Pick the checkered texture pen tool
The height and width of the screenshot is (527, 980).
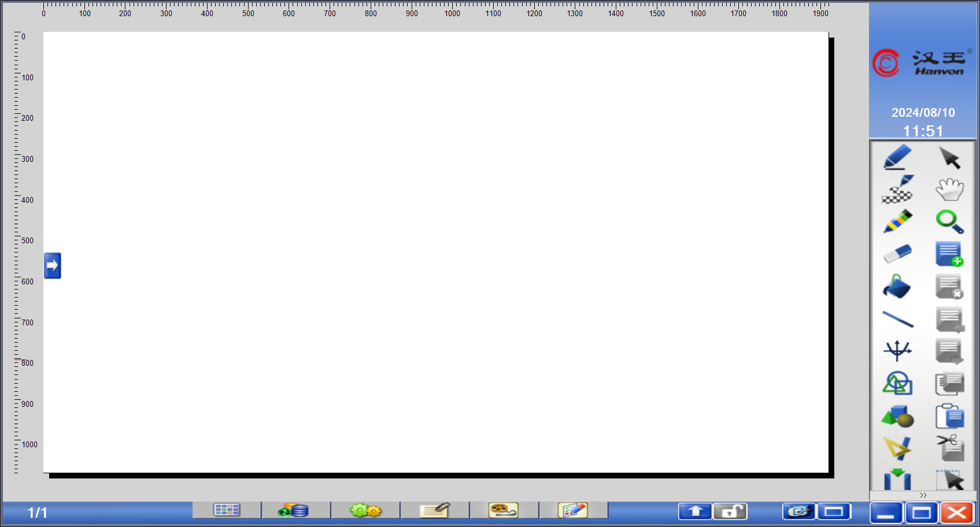(x=897, y=190)
